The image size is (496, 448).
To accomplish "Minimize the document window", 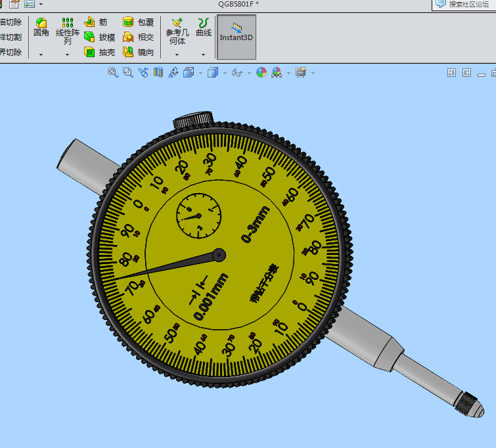I will click(x=482, y=75).
